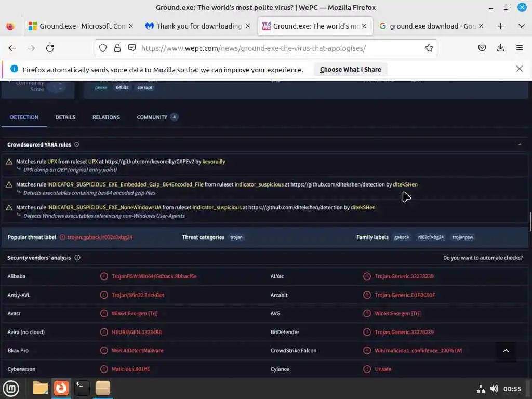
Task: Click the goback family label tag
Action: tap(402, 237)
